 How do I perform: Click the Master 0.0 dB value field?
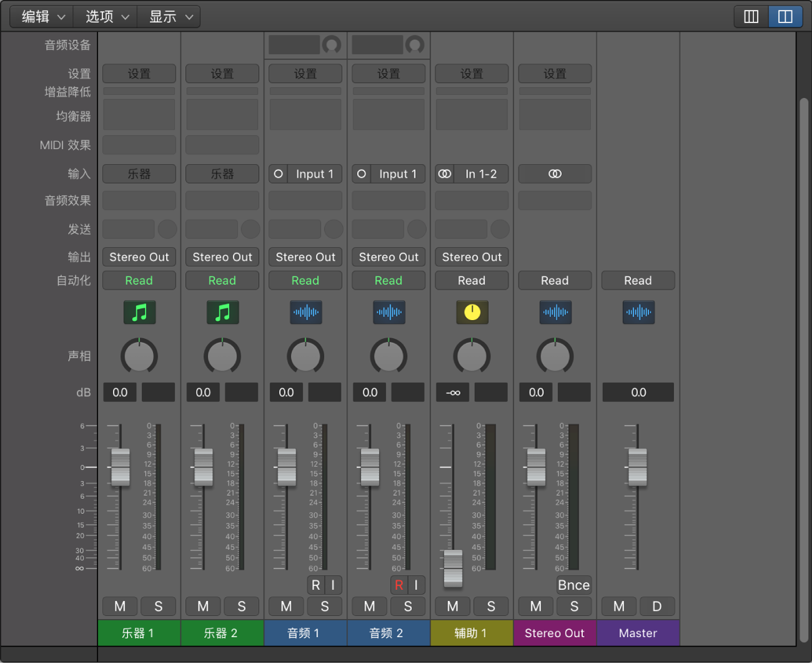(638, 393)
